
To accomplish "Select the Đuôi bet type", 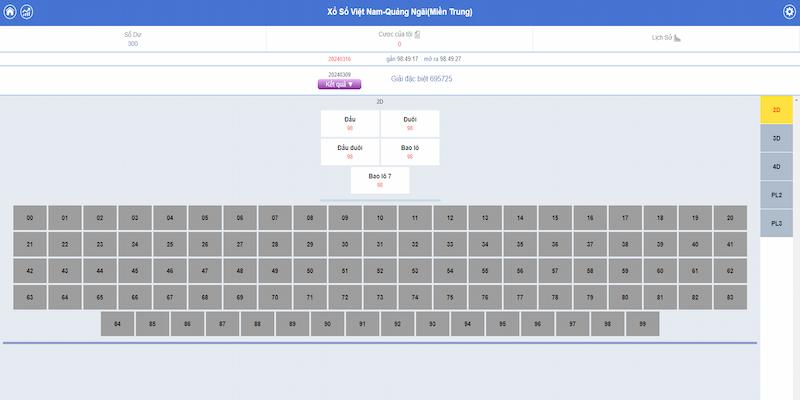I will pos(410,123).
